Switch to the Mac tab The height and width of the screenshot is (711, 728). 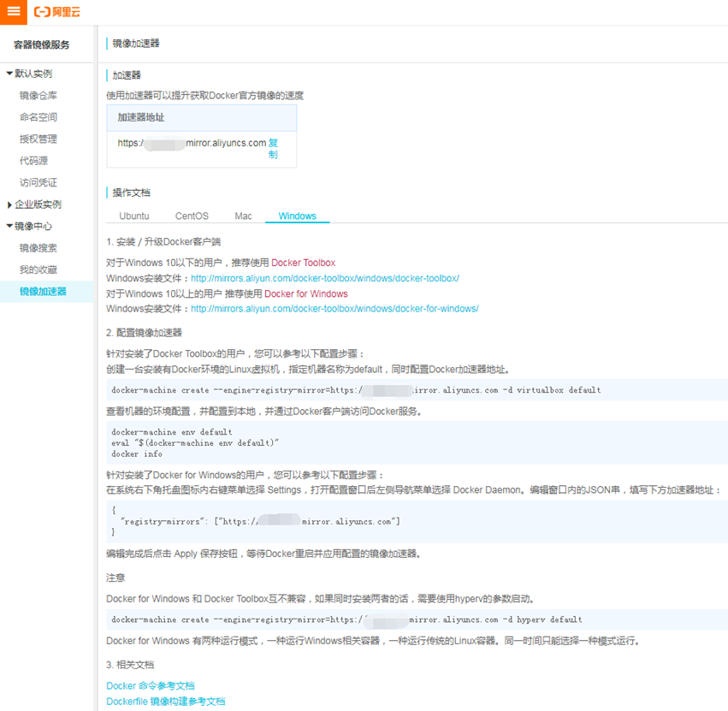(x=243, y=216)
